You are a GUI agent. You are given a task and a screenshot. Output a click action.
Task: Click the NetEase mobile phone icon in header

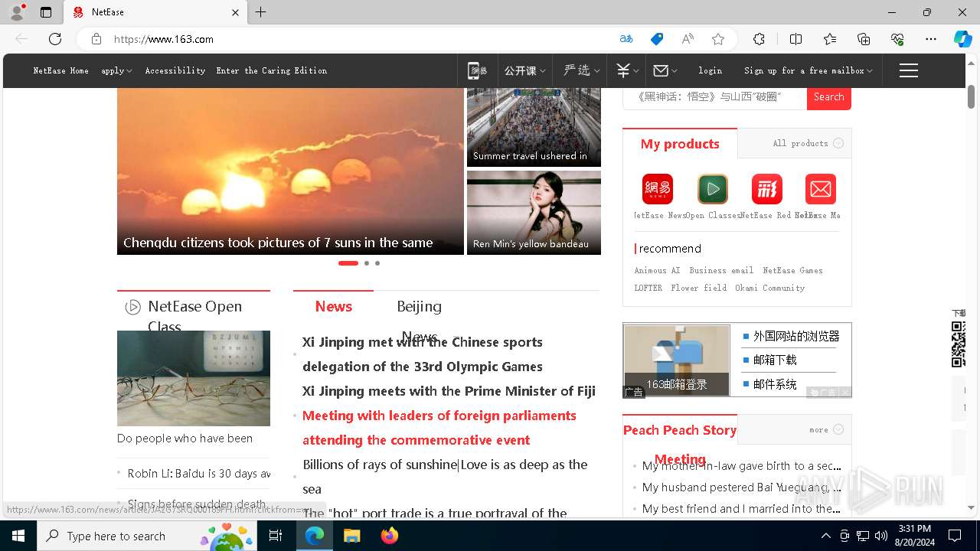point(477,70)
